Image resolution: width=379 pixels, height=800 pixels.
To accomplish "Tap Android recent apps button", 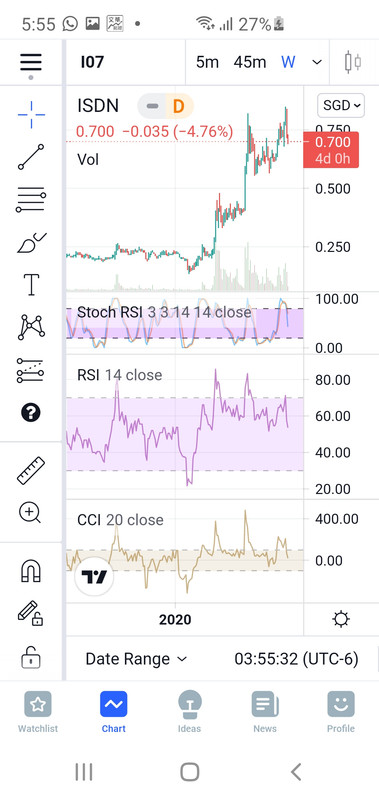I will pyautogui.click(x=84, y=771).
